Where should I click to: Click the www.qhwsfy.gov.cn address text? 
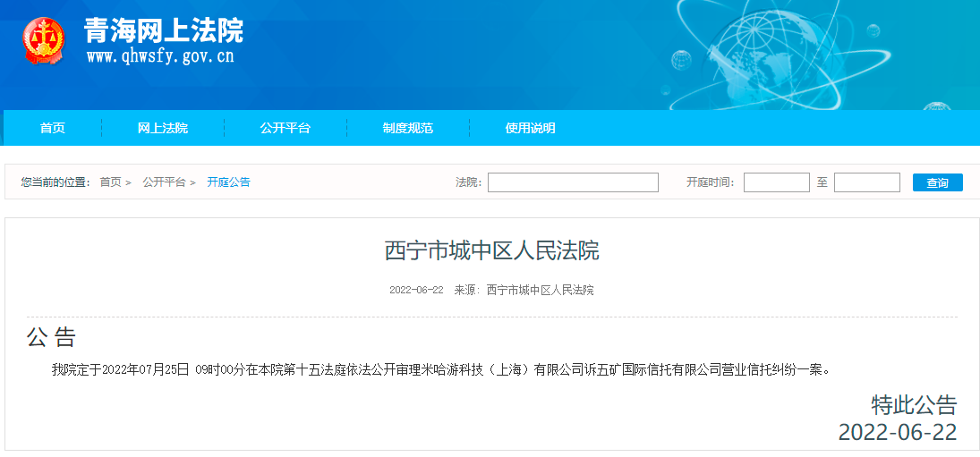pyautogui.click(x=160, y=56)
